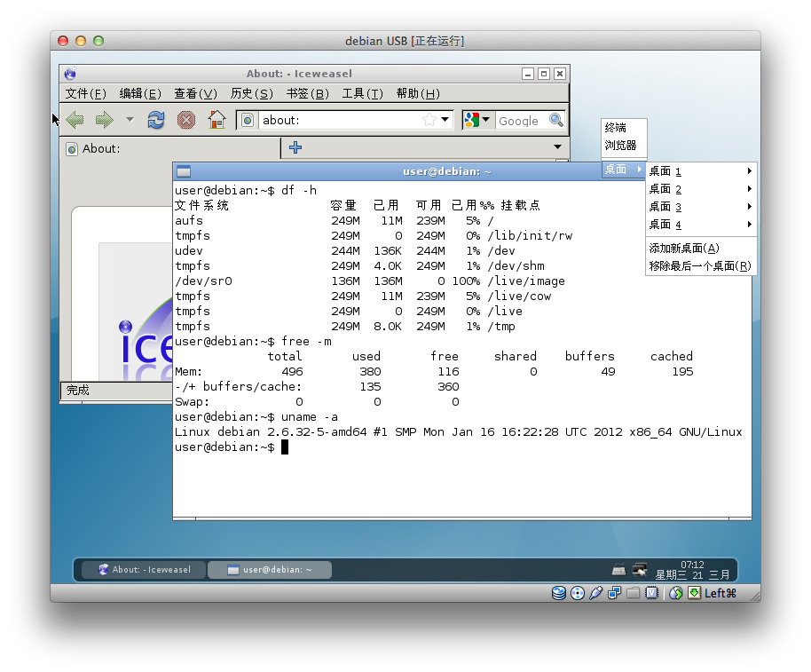Choose 添加新桌面(A) menu entry
Screen dimensions: 811x672
coord(683,249)
